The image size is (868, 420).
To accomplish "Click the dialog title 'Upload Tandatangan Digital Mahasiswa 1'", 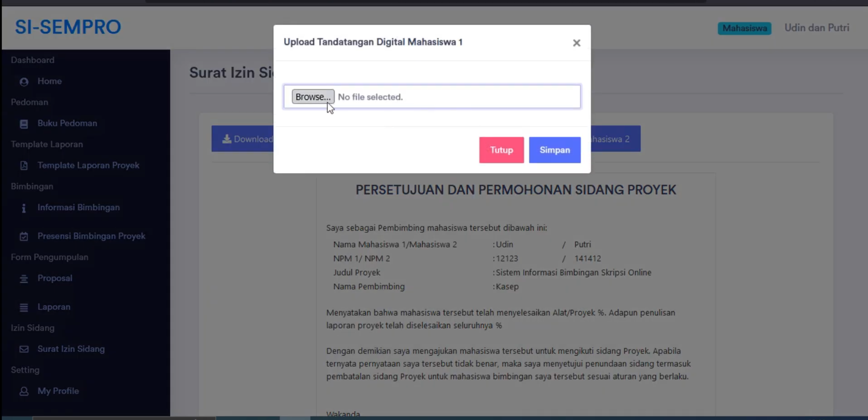I will (x=373, y=42).
